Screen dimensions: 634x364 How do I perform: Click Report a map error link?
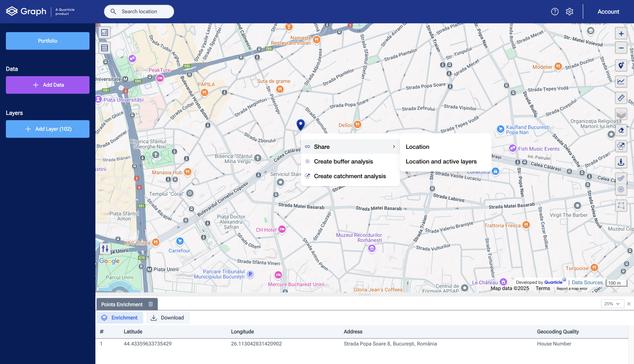pyautogui.click(x=572, y=289)
